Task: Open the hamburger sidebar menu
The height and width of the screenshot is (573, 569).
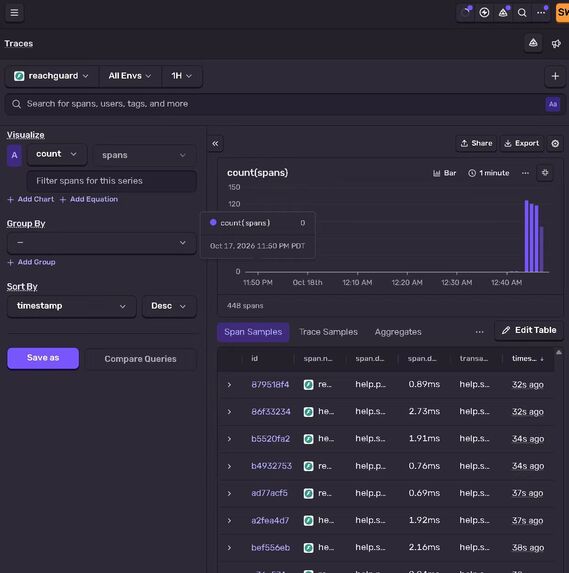Action: pos(14,13)
